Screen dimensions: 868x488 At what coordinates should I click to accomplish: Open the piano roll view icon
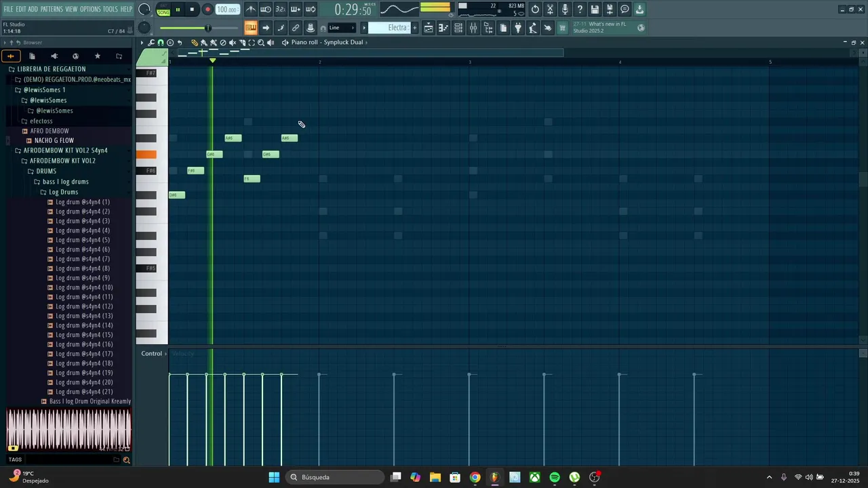click(443, 28)
